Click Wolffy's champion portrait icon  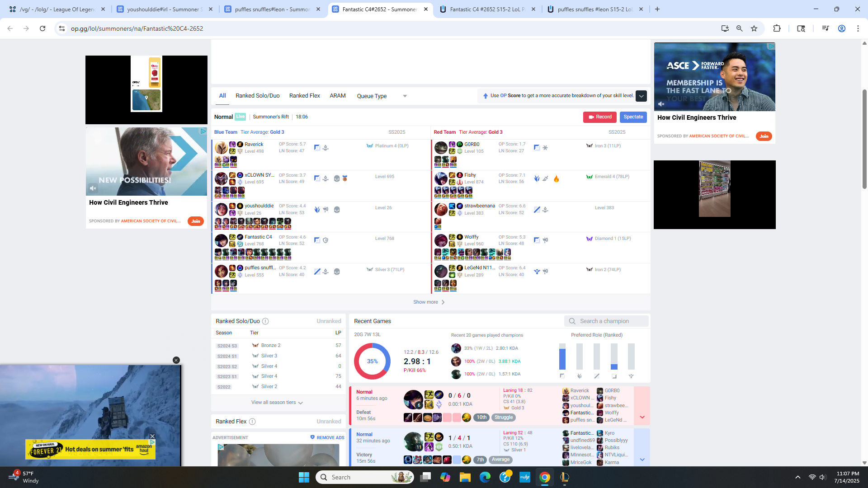(440, 240)
